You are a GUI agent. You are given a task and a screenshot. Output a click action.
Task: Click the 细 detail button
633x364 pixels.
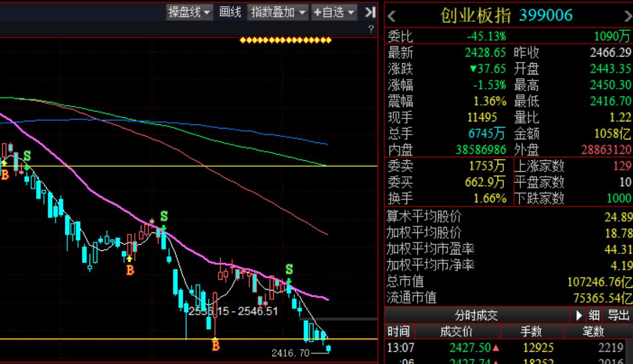coord(594,315)
